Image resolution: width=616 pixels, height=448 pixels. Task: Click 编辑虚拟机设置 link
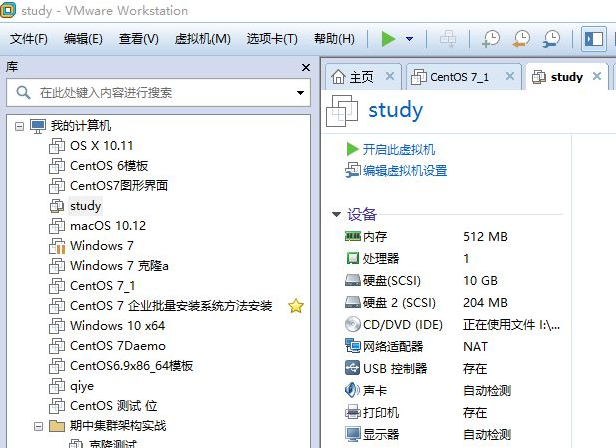tap(404, 170)
